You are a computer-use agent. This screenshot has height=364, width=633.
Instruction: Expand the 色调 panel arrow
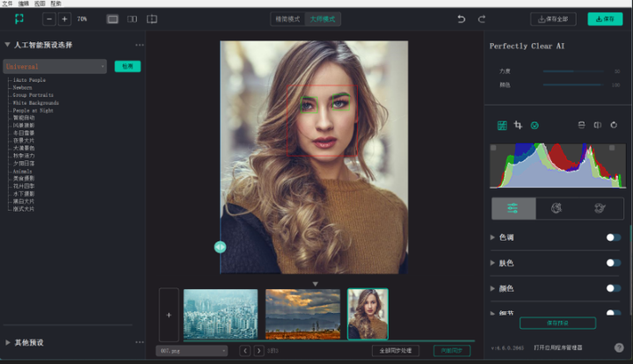click(492, 237)
